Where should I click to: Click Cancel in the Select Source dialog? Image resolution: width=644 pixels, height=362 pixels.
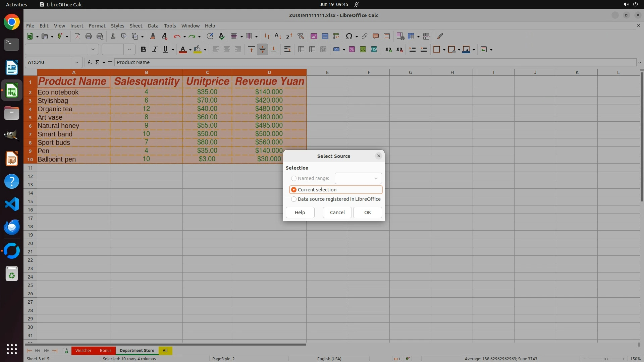pyautogui.click(x=337, y=213)
